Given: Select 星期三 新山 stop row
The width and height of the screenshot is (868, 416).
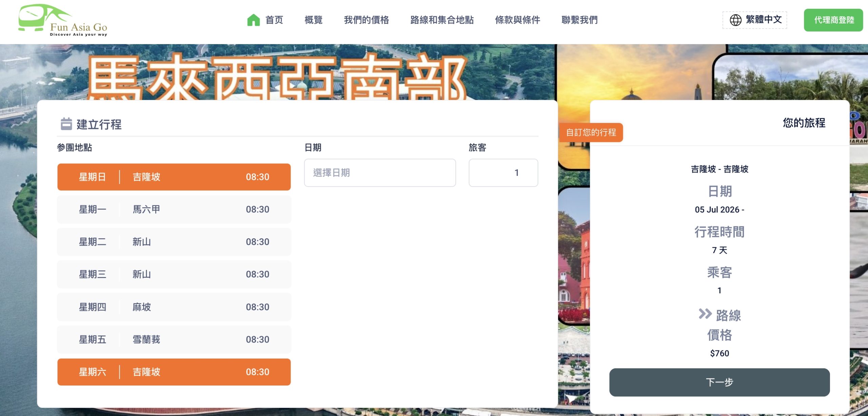Looking at the screenshot, I should click(174, 274).
